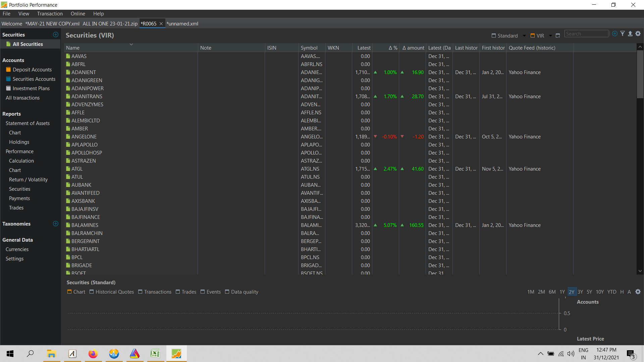Open the securities filter funnel icon

click(623, 34)
